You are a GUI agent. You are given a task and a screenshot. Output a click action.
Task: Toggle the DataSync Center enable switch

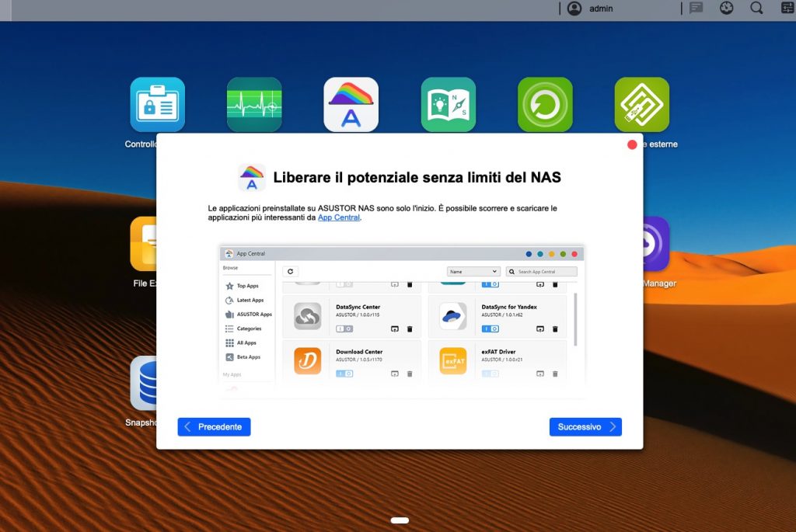(344, 329)
